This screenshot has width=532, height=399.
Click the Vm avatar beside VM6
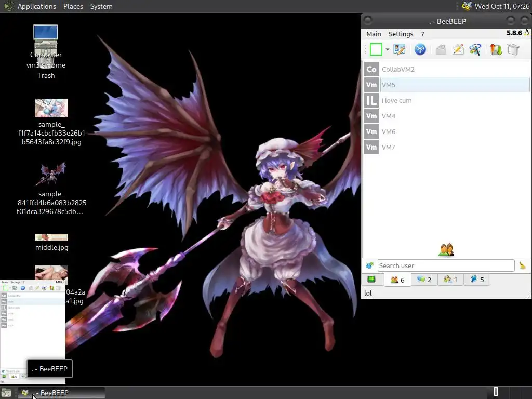pyautogui.click(x=371, y=131)
